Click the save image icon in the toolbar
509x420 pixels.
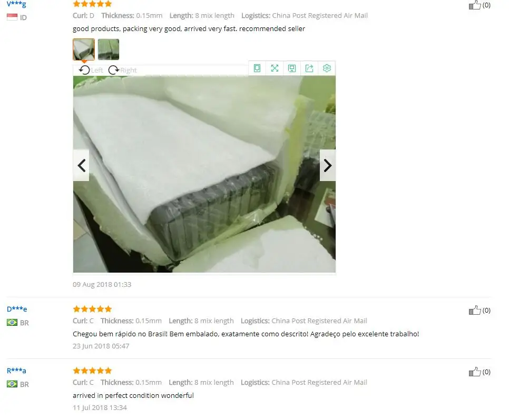(x=292, y=68)
